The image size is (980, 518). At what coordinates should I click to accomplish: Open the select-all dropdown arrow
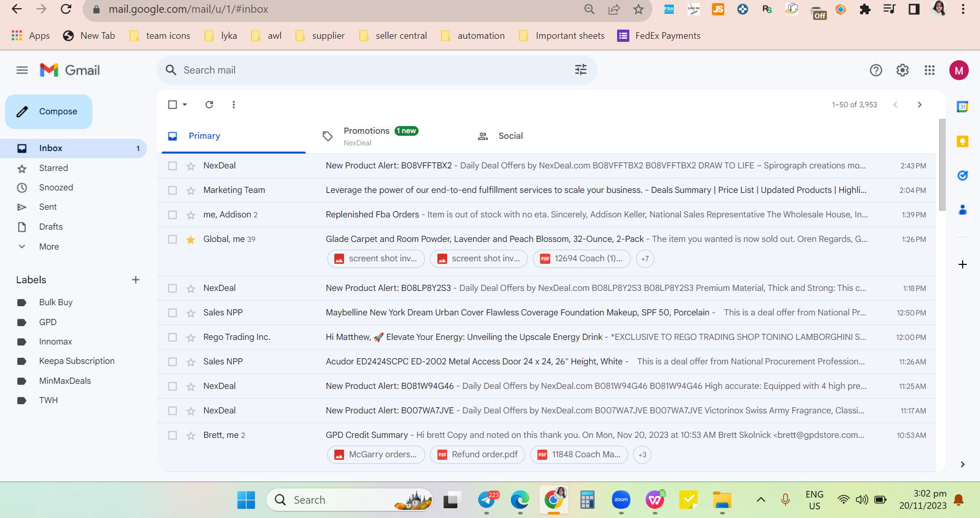click(185, 105)
